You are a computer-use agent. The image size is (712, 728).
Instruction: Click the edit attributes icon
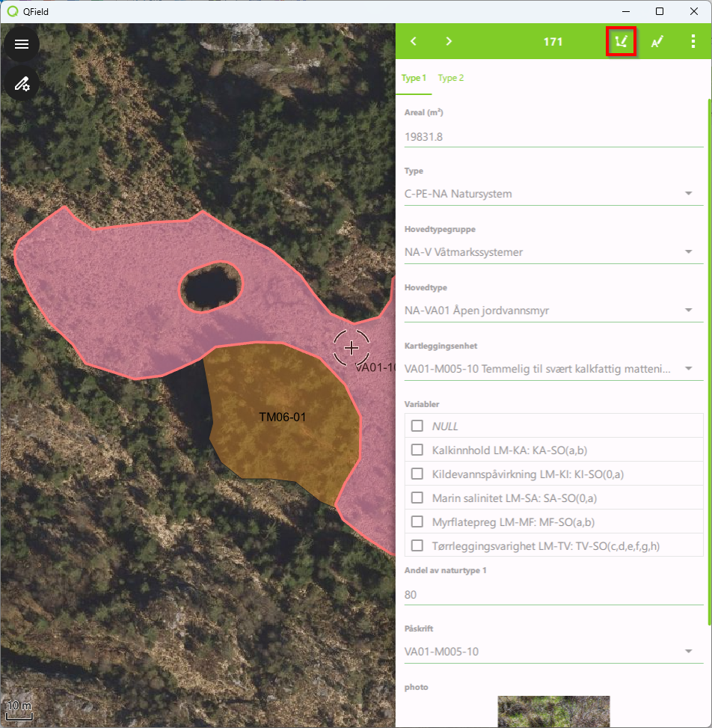click(657, 42)
